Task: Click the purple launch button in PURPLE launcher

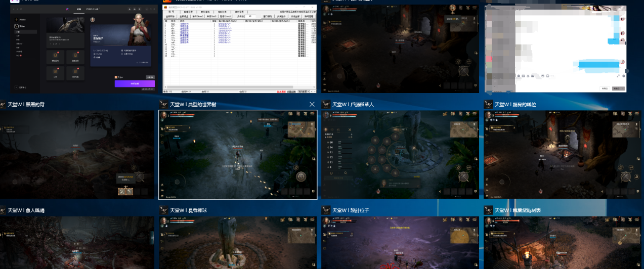Action: [x=134, y=84]
